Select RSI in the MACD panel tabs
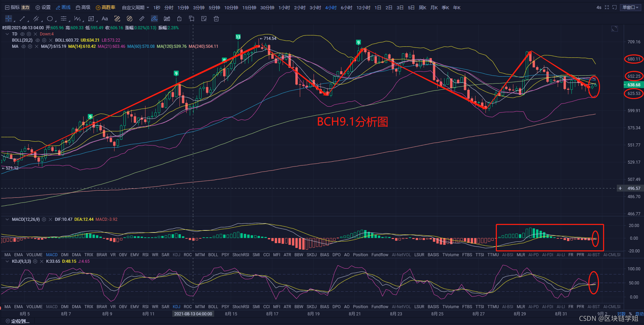The height and width of the screenshot is (325, 644). pyautogui.click(x=145, y=255)
